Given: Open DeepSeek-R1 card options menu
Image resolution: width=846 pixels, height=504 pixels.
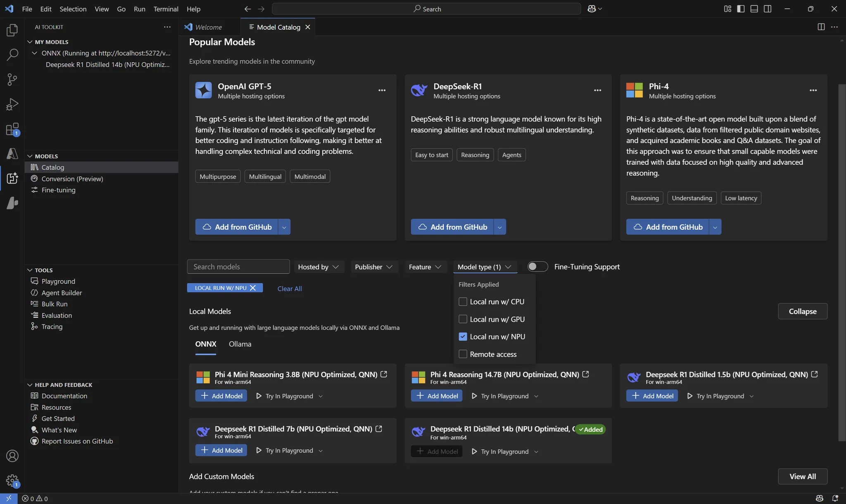Looking at the screenshot, I should pos(597,90).
